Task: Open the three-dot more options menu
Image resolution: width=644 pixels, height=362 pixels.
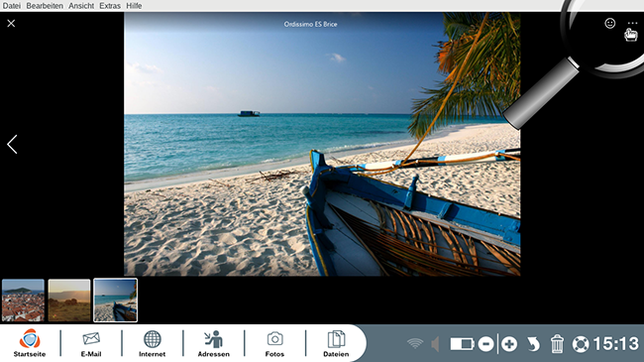Action: 632,24
